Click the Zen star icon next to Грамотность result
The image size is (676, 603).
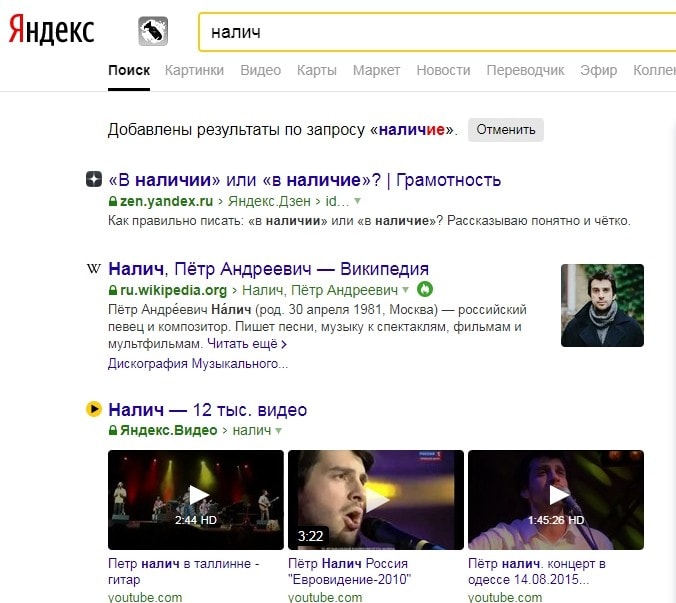click(x=94, y=179)
